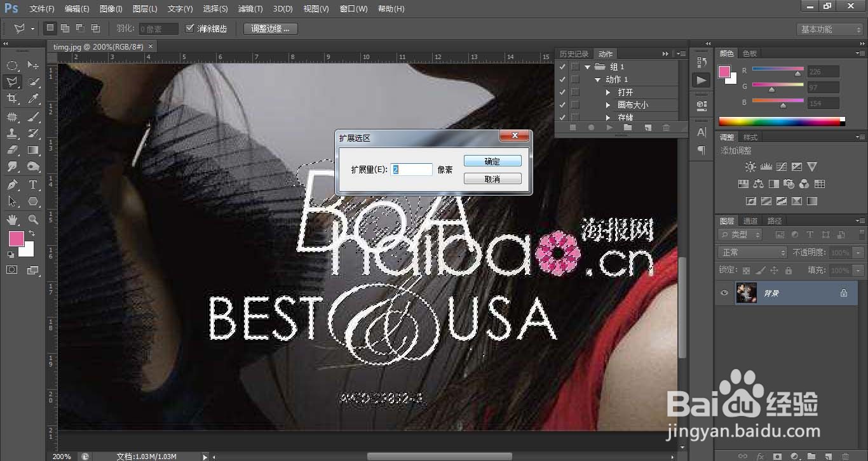Switch to the 通道 tab
Screen dimensions: 868x461
(x=750, y=220)
